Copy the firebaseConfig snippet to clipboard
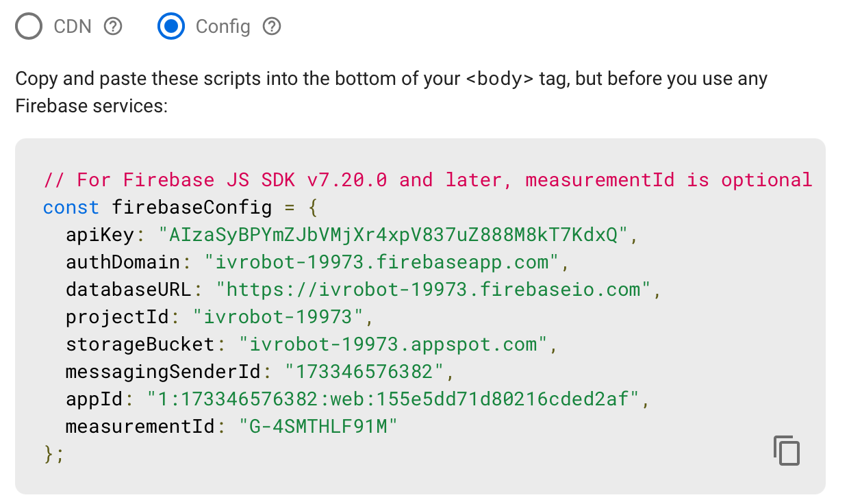This screenshot has height=504, width=849. coord(787,450)
